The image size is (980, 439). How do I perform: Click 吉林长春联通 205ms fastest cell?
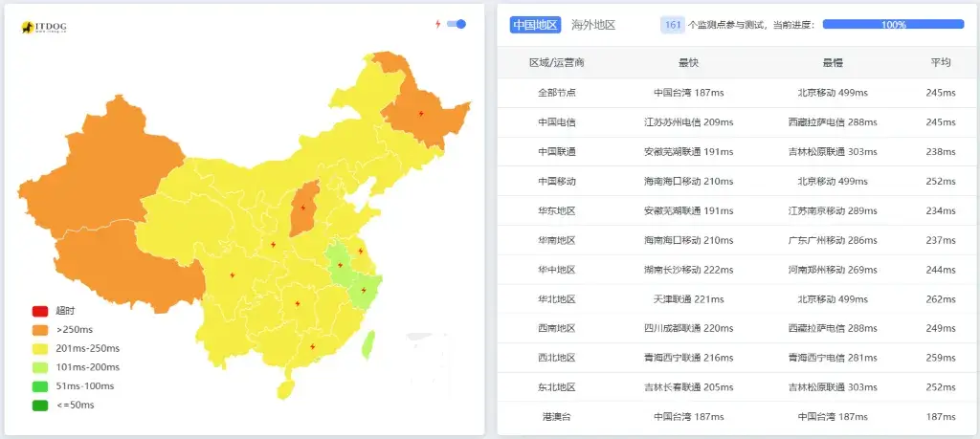689,387
